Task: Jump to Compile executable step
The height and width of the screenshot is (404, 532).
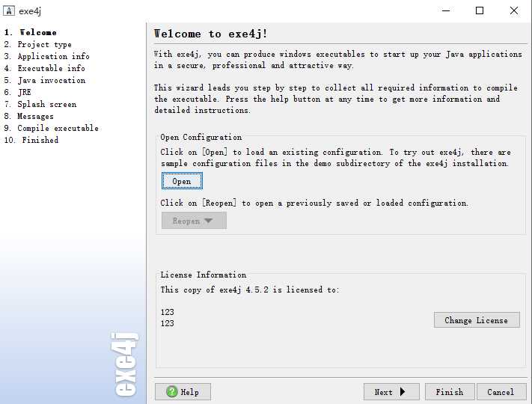Action: (x=58, y=128)
